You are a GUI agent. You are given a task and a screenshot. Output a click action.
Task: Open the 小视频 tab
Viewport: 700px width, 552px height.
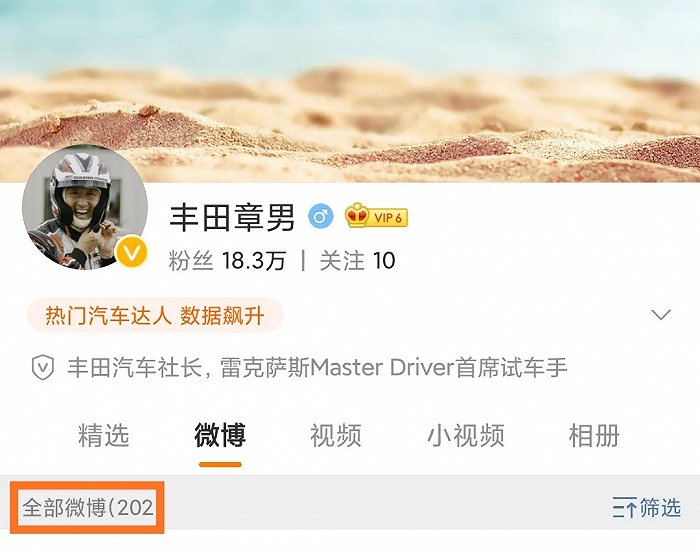466,435
